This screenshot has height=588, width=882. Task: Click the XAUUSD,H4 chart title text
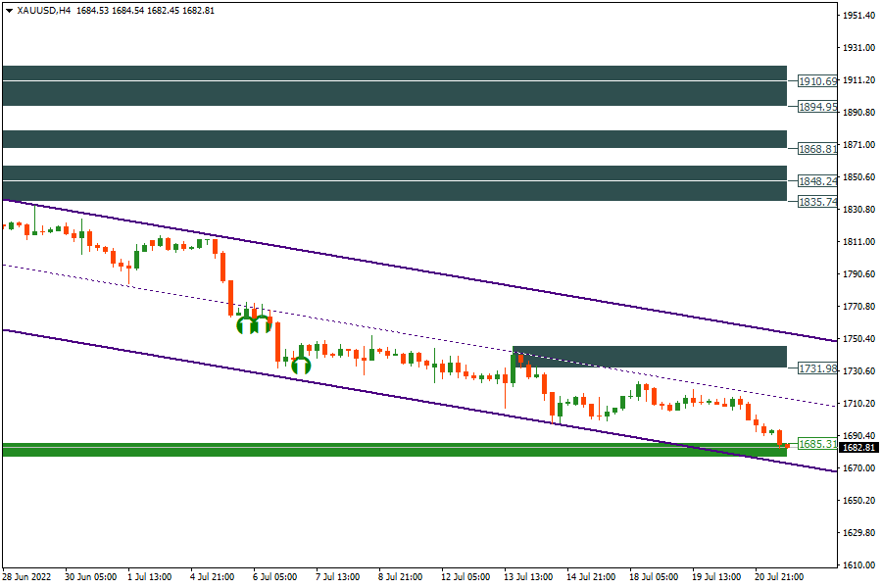coord(43,10)
